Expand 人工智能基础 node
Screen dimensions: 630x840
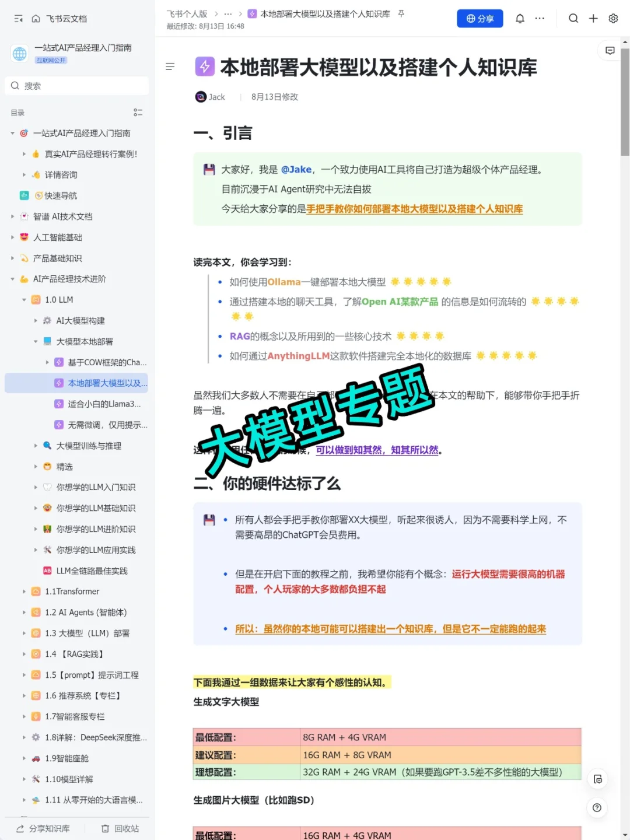click(12, 237)
